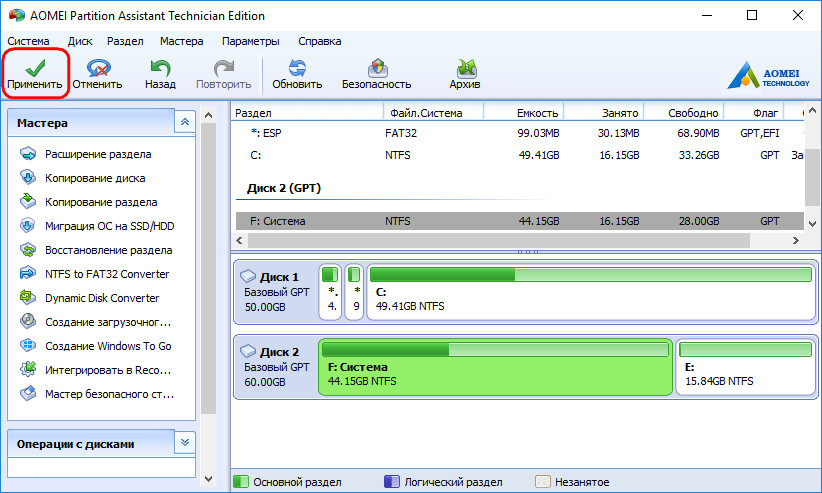Click the Применить (Apply) checkmark icon
822x493 pixels.
35,68
